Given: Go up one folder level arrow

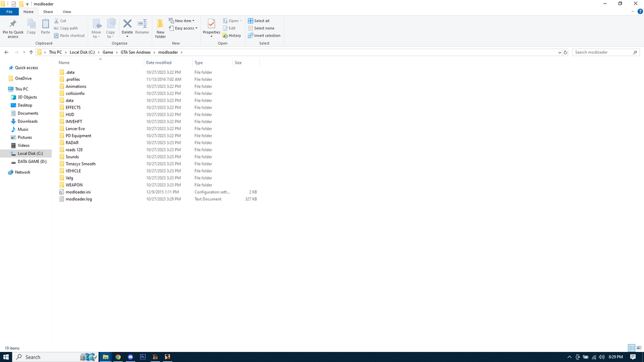Looking at the screenshot, I should pyautogui.click(x=31, y=52).
